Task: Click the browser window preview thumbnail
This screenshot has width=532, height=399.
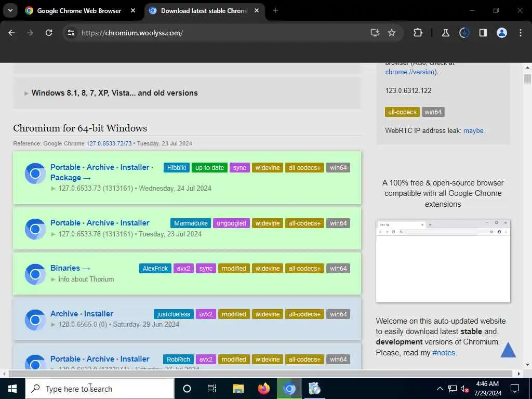Action: click(443, 261)
